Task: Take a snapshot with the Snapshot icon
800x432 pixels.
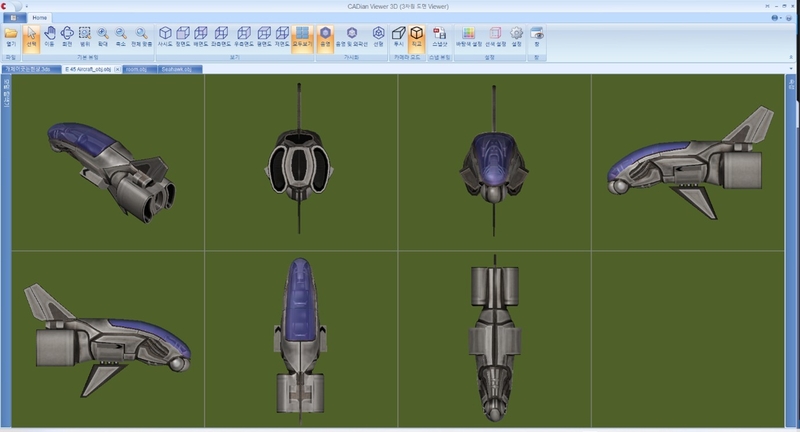Action: click(438, 37)
